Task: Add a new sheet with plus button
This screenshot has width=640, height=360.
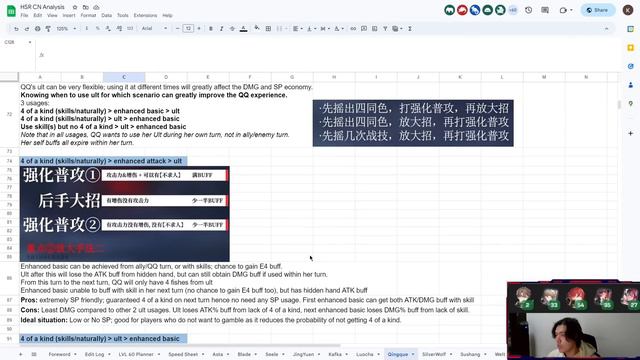Action: 20,354
